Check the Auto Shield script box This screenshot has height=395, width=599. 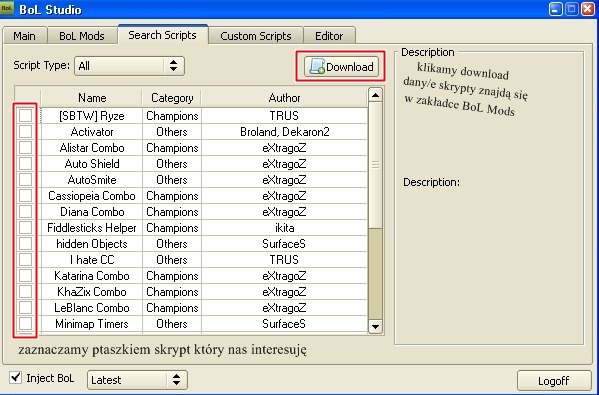coord(26,164)
